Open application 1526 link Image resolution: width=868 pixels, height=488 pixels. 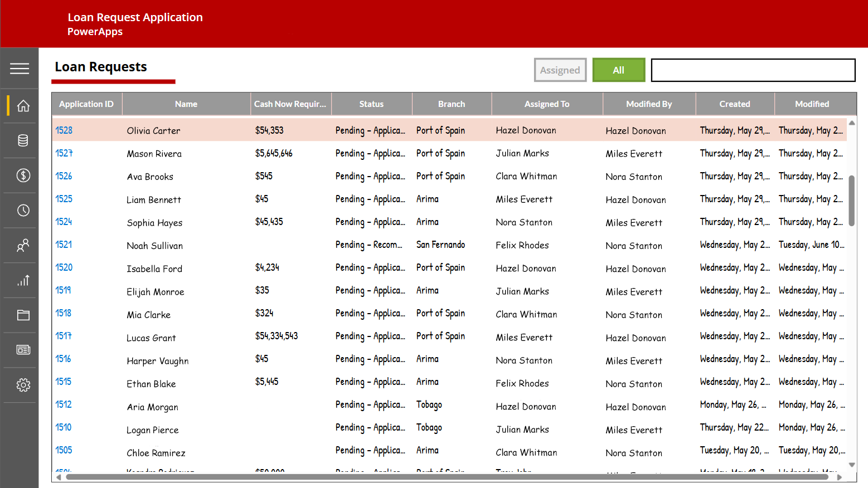pyautogui.click(x=64, y=176)
